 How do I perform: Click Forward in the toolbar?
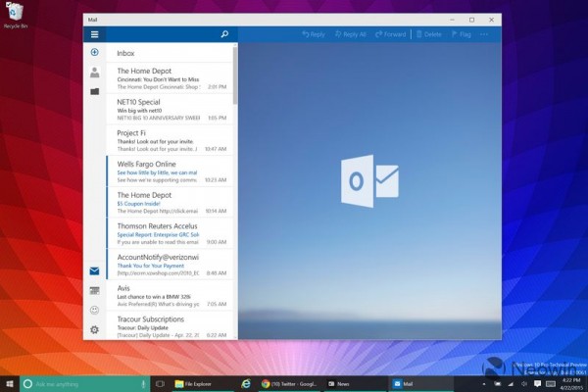(x=390, y=34)
